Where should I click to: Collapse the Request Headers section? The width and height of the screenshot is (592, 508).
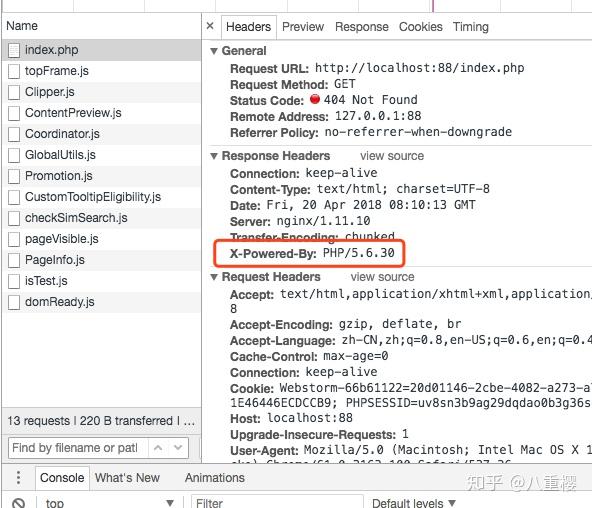pos(214,277)
